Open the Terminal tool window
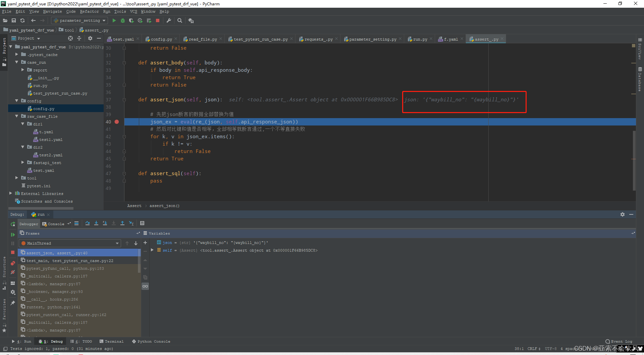The image size is (644, 355). click(x=112, y=342)
